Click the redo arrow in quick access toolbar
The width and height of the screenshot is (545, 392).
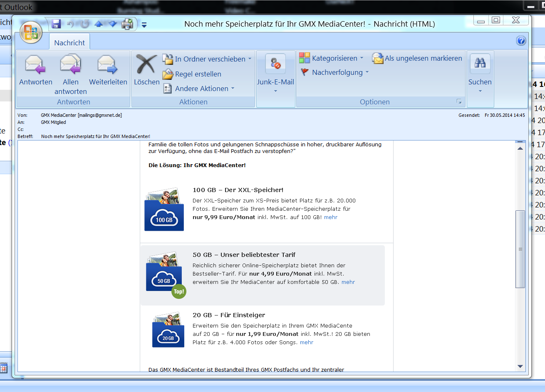(x=85, y=24)
